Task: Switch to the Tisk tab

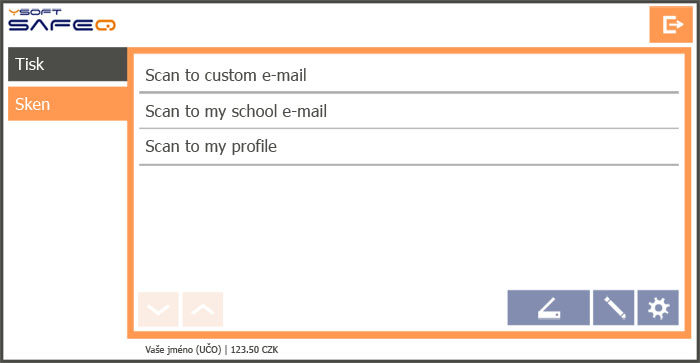Action: (x=67, y=64)
